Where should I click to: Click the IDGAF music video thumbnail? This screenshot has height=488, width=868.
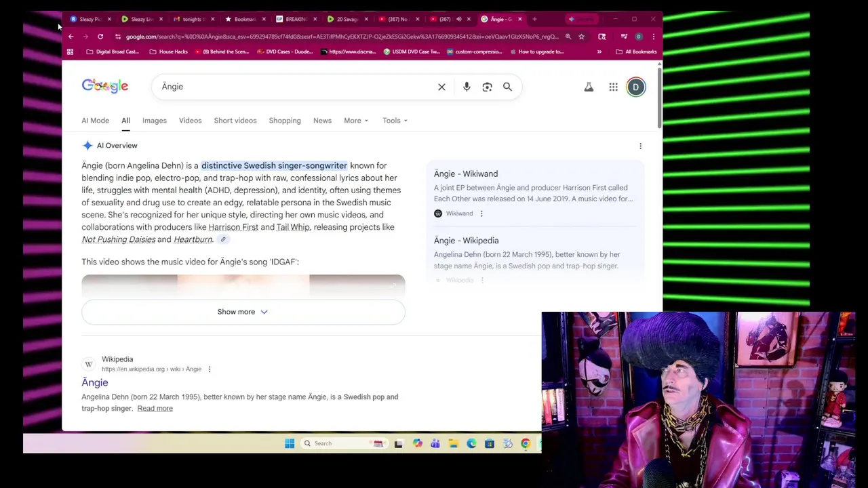(x=243, y=286)
